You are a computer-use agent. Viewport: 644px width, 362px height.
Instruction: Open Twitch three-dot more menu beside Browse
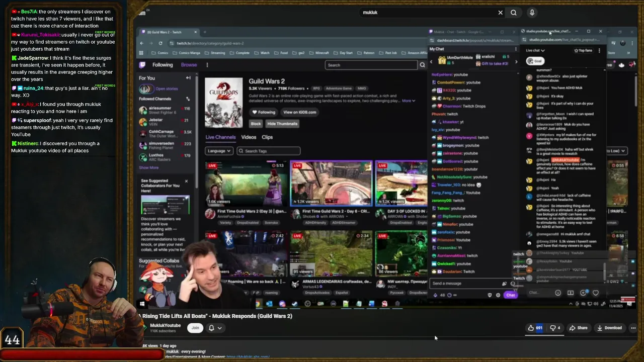tap(207, 65)
